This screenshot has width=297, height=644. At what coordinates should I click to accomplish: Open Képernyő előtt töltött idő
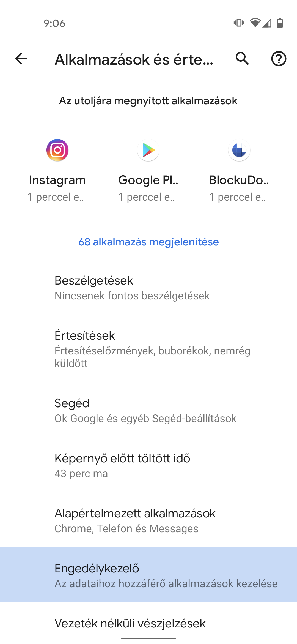click(x=148, y=466)
